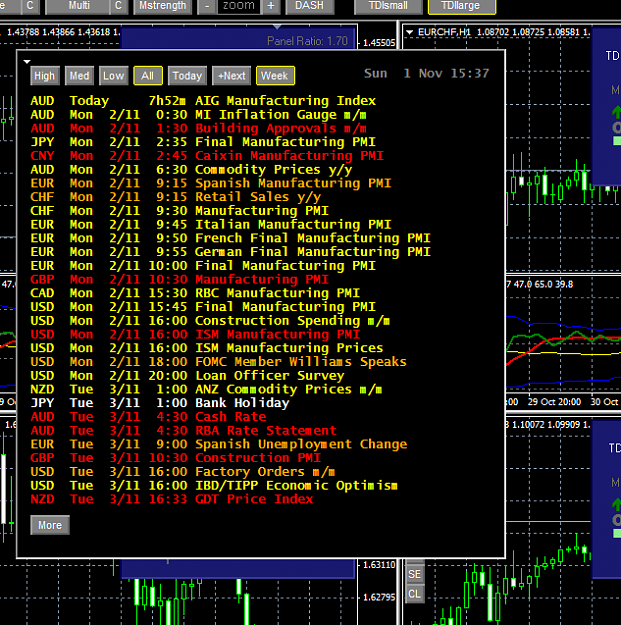The image size is (621, 625).
Task: Select the Caixin Manufacturing PMI event
Action: (x=207, y=155)
